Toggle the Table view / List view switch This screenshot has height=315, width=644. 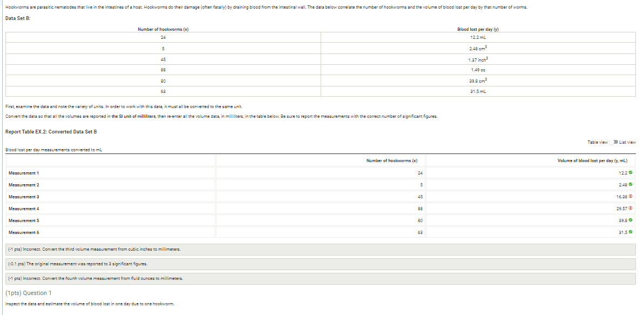point(614,142)
